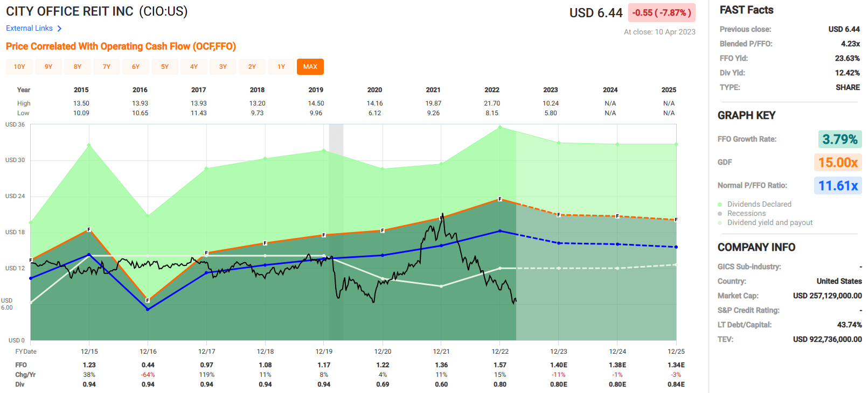Click the FFO Yld value 23.63%
This screenshot has height=393, width=868.
coord(848,58)
